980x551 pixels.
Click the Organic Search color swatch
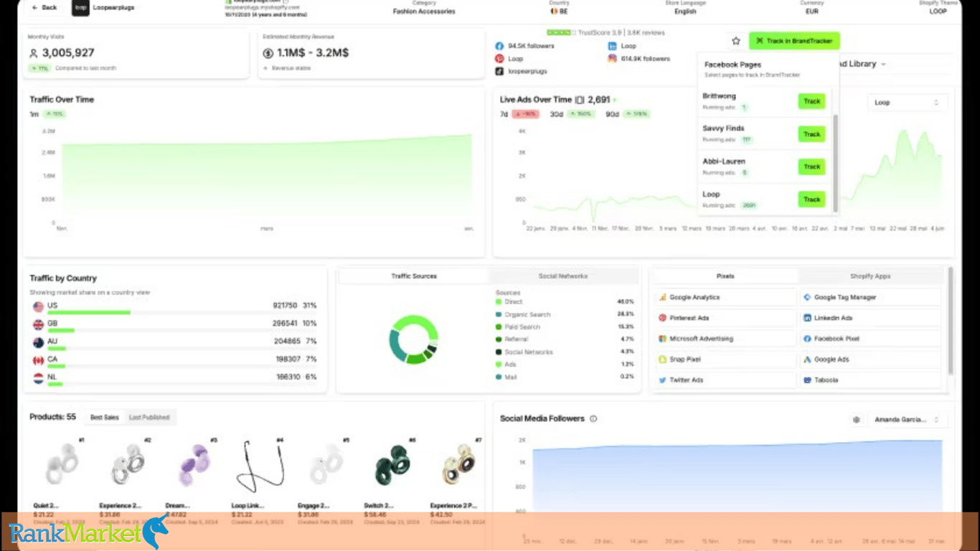point(499,314)
